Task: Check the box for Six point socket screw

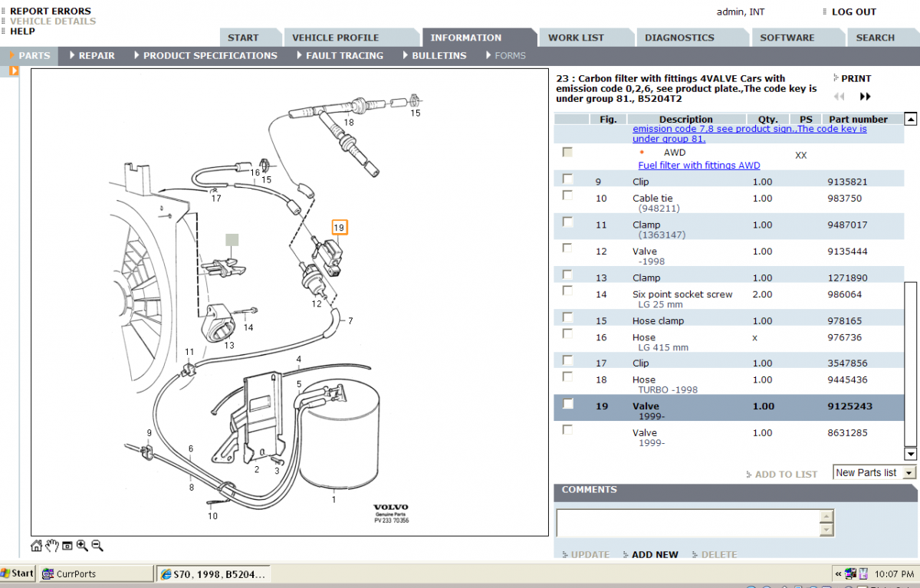Action: (x=567, y=291)
